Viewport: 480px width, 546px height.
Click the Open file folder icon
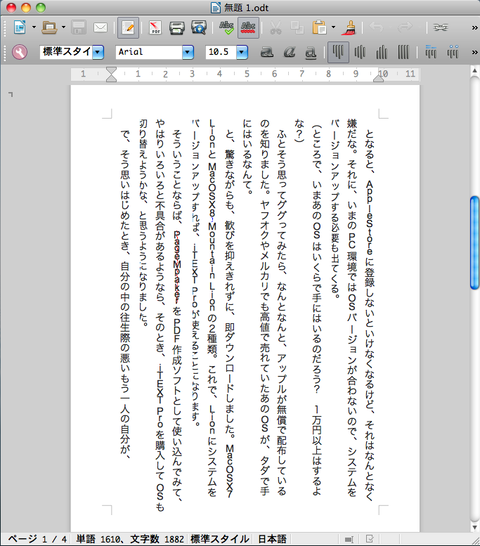coord(49,27)
